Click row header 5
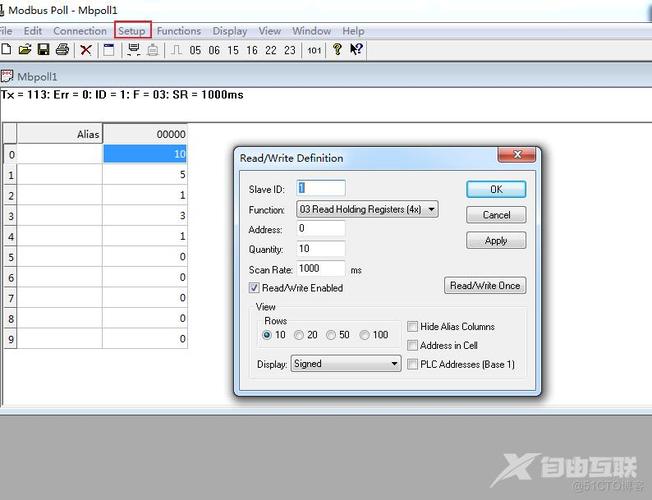 pyautogui.click(x=10, y=257)
